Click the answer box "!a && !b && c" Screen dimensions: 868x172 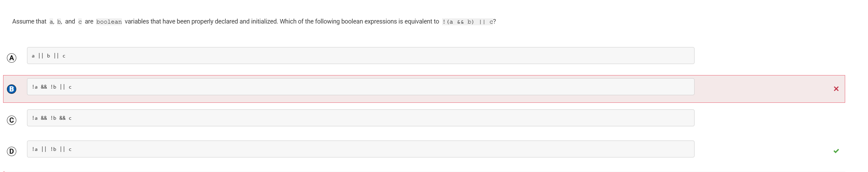point(360,118)
